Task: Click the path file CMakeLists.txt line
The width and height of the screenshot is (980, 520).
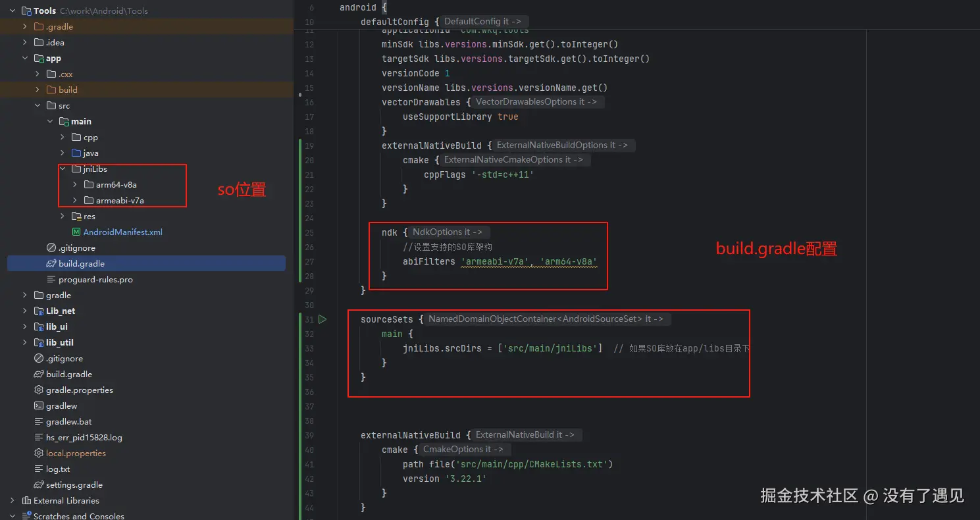Action: point(507,464)
